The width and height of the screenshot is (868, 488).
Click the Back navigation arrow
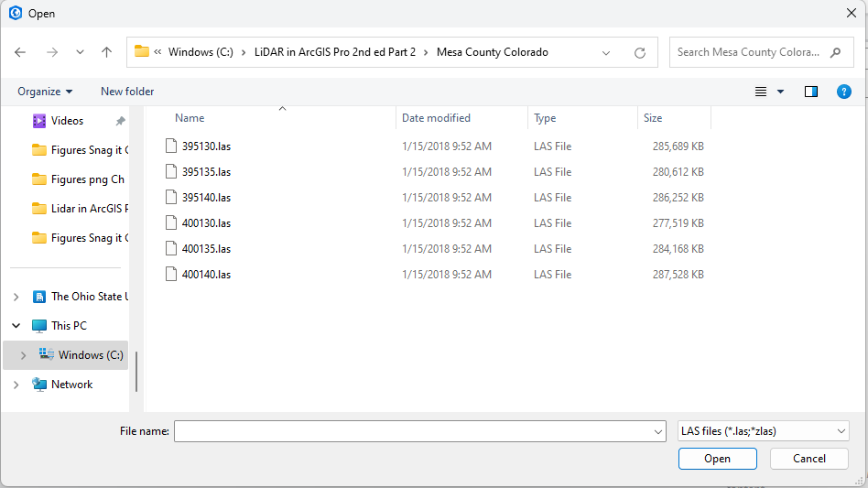click(20, 52)
